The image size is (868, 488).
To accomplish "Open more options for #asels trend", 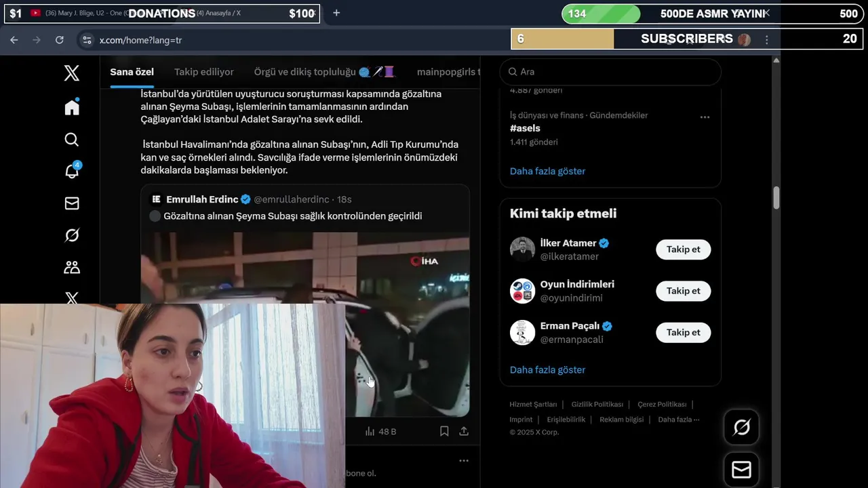I will click(x=705, y=117).
